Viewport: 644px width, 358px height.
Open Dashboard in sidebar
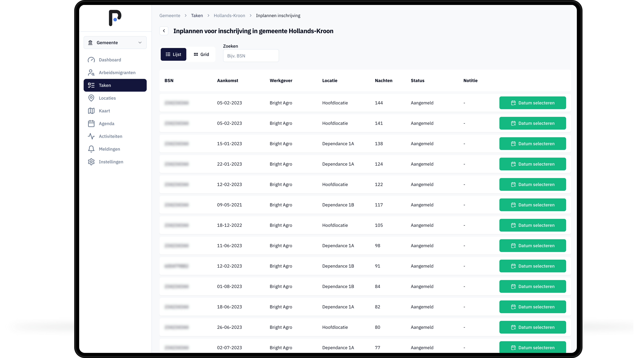tap(115, 60)
